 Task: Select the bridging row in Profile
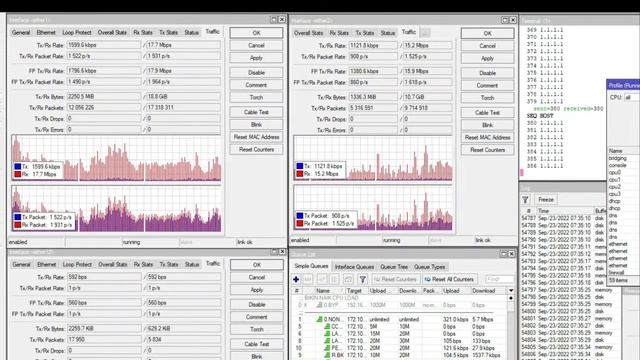(623, 158)
